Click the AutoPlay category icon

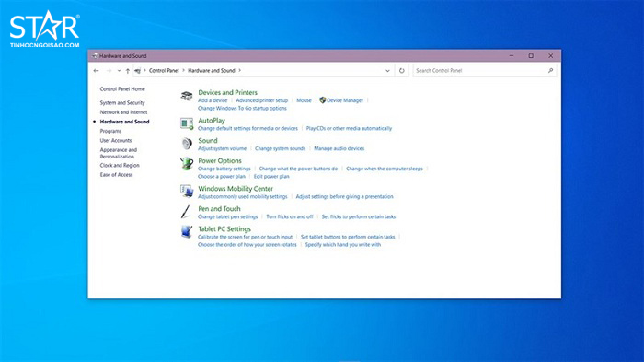187,123
